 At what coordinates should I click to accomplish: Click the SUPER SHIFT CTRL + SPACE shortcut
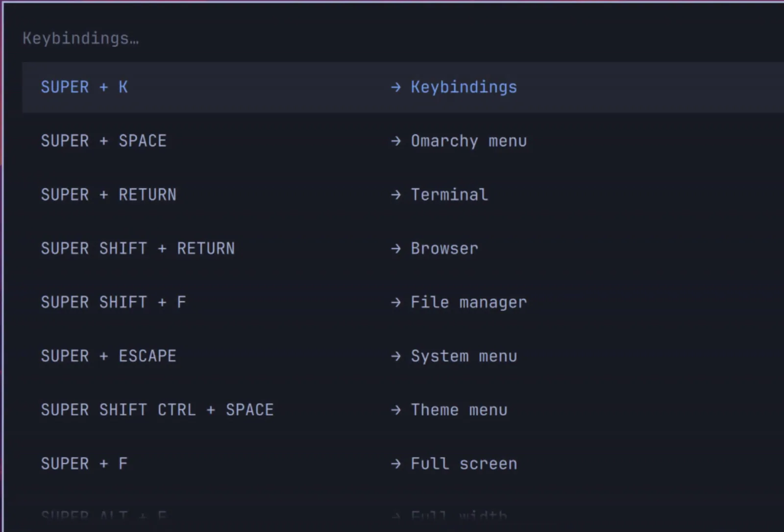[157, 411]
